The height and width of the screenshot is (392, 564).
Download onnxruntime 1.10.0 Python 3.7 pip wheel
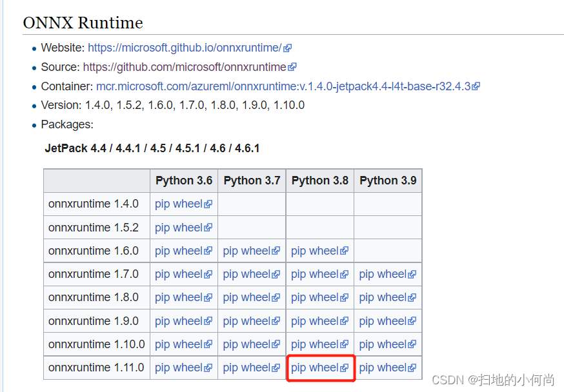coord(252,344)
